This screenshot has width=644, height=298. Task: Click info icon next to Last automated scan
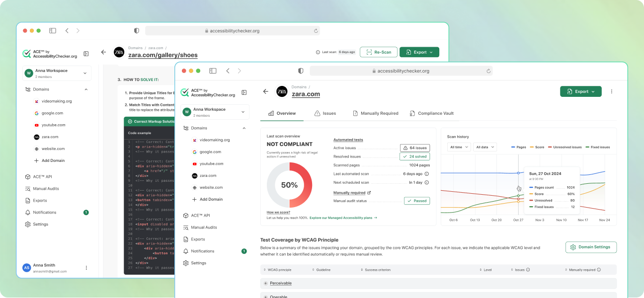(427, 174)
